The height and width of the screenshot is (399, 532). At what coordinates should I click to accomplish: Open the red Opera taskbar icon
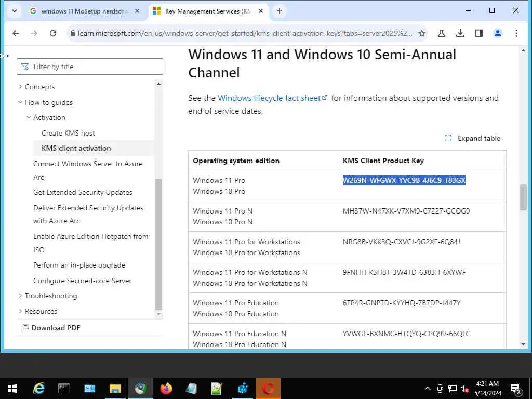point(268,389)
